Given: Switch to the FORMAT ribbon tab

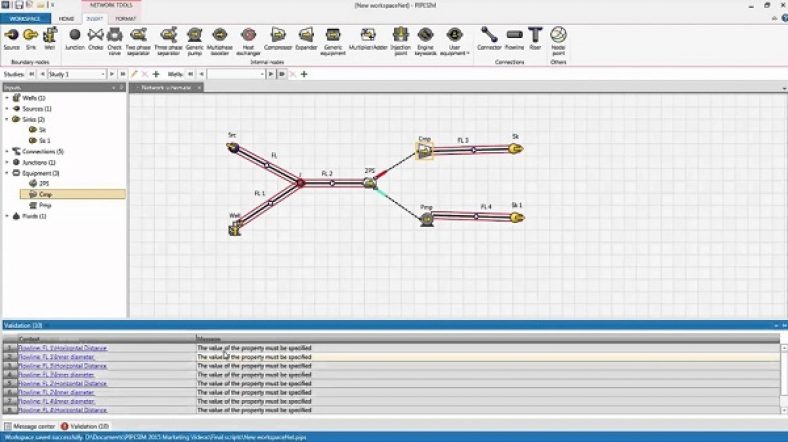Looking at the screenshot, I should coord(125,19).
